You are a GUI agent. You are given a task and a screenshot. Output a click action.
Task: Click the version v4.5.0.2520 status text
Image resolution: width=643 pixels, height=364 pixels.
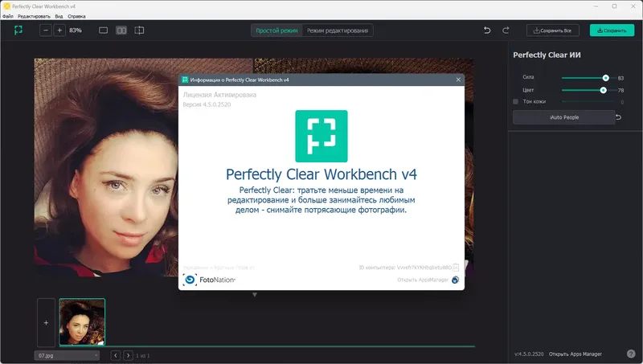[x=529, y=354]
